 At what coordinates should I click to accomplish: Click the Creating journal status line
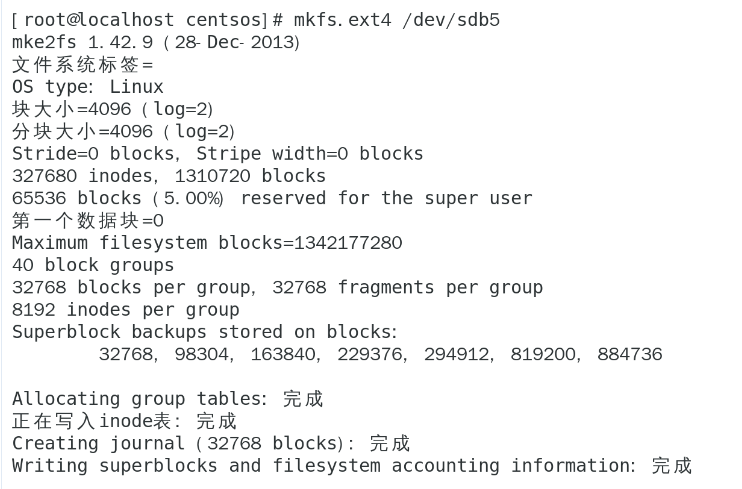[x=211, y=443]
